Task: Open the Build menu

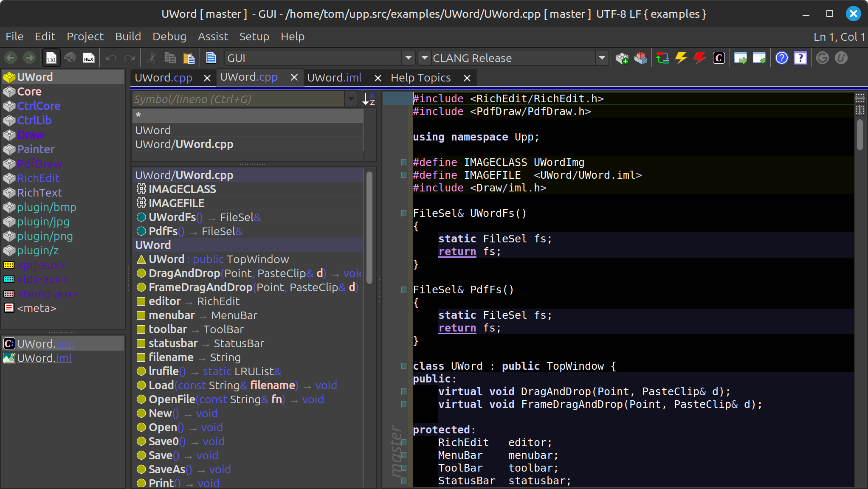Action: 128,37
